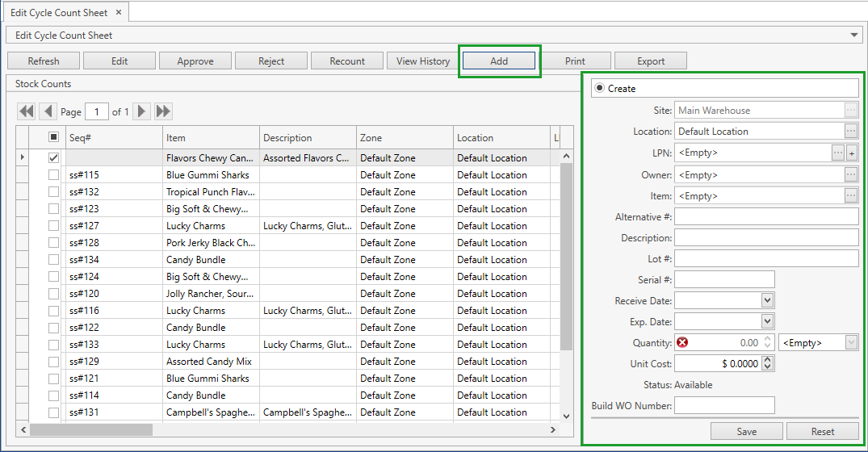Image resolution: width=868 pixels, height=452 pixels.
Task: Expand the Edit Cycle Count Sheet header dropdown
Action: click(855, 36)
